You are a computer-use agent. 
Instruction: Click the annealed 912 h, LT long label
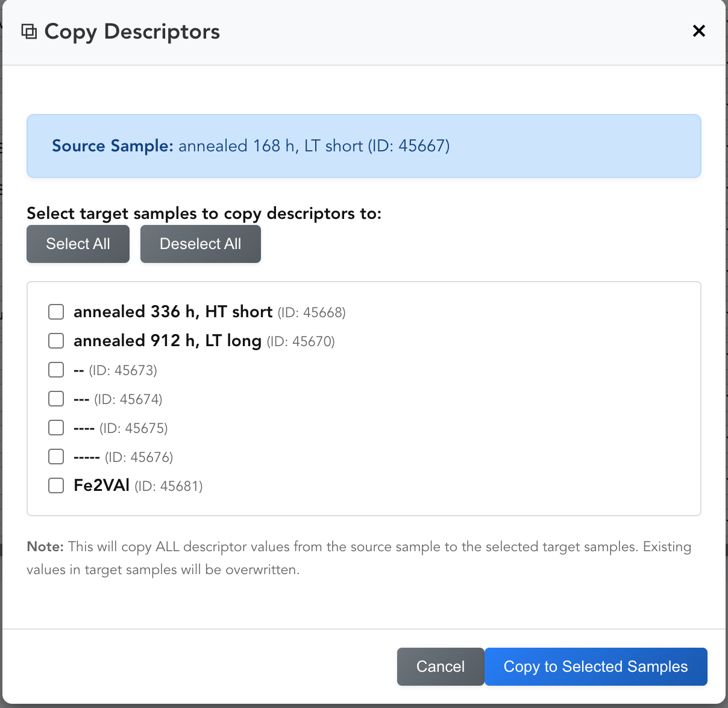[x=204, y=341]
